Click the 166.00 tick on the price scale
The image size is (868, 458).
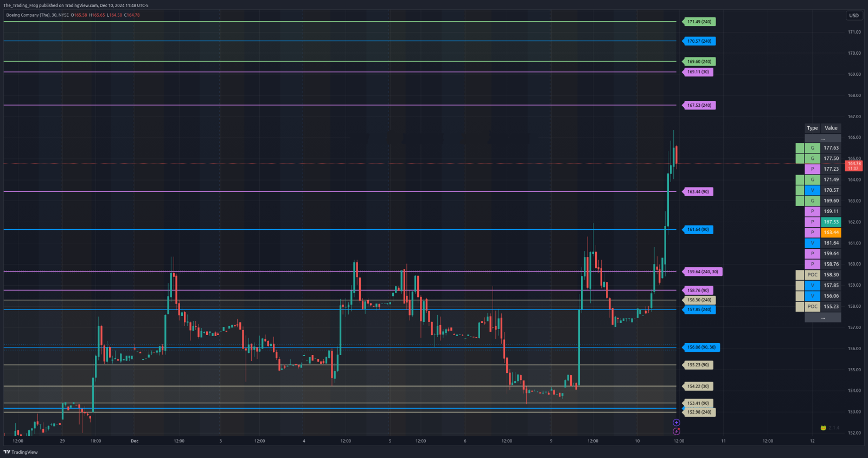tap(854, 138)
